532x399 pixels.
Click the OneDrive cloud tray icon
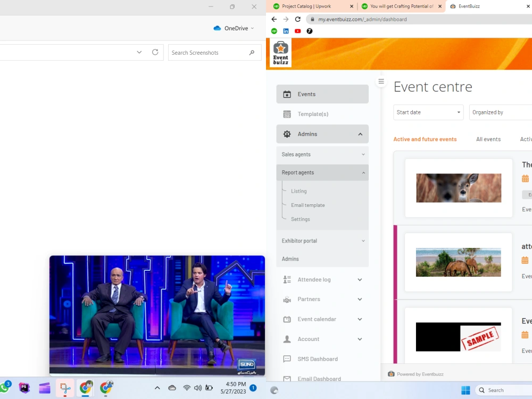172,388
